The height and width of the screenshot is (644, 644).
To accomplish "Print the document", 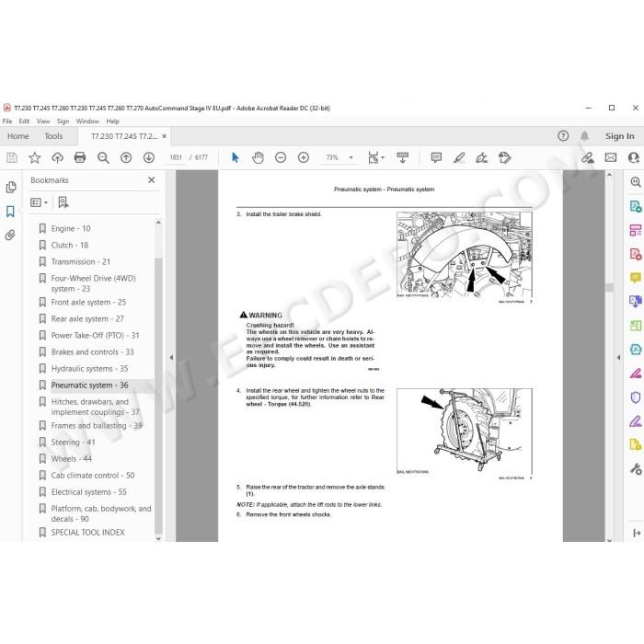I will (x=80, y=157).
